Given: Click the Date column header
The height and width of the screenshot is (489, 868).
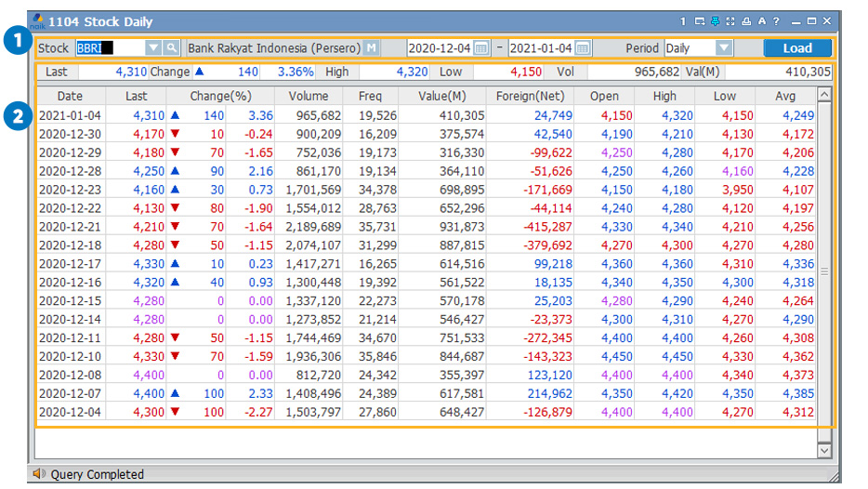Looking at the screenshot, I should (70, 96).
